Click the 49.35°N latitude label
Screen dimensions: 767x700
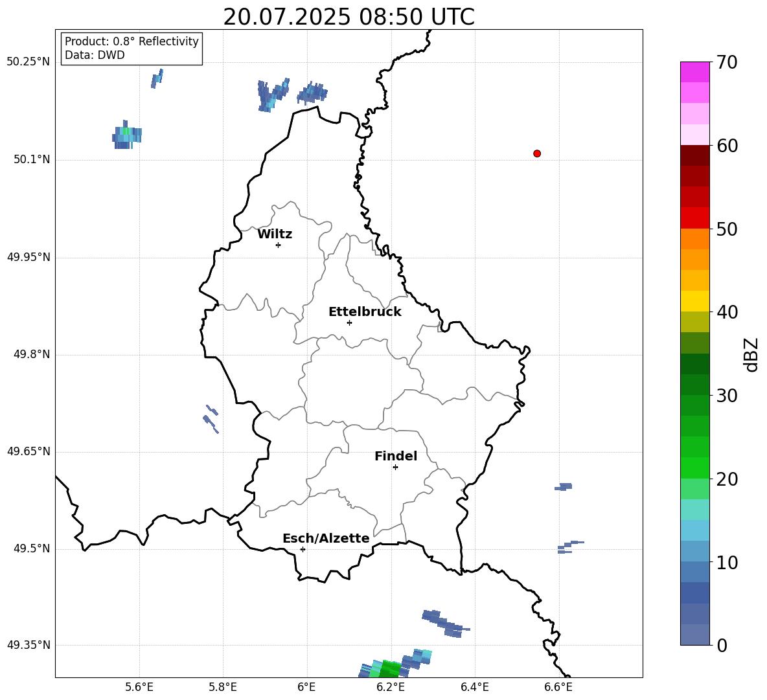[29, 645]
